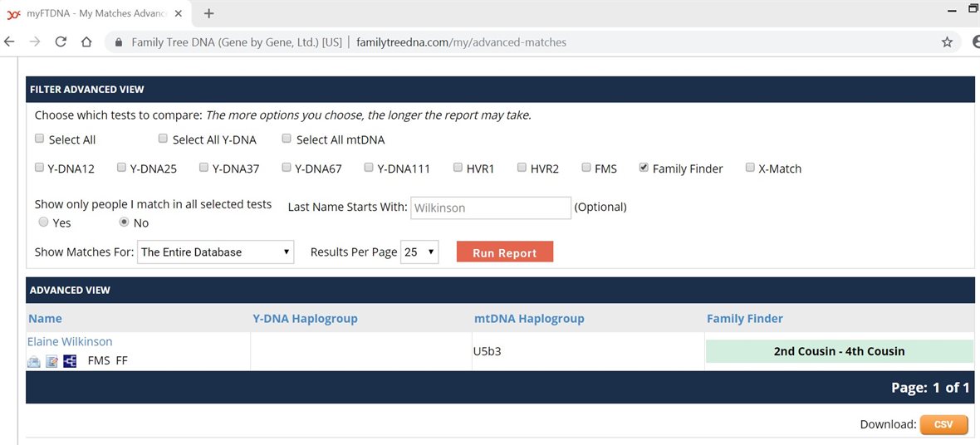
Task: Expand the Results Per Page dropdown
Action: point(419,252)
